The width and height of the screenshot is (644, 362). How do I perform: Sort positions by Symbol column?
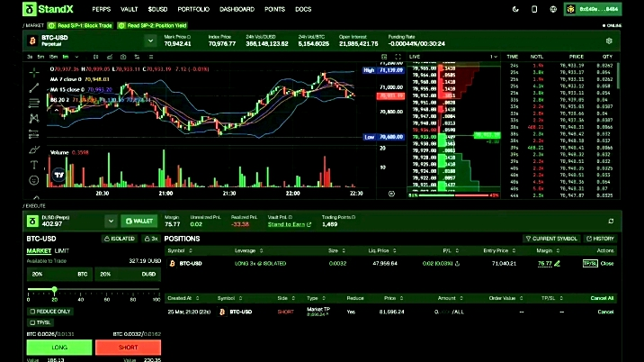[180, 250]
